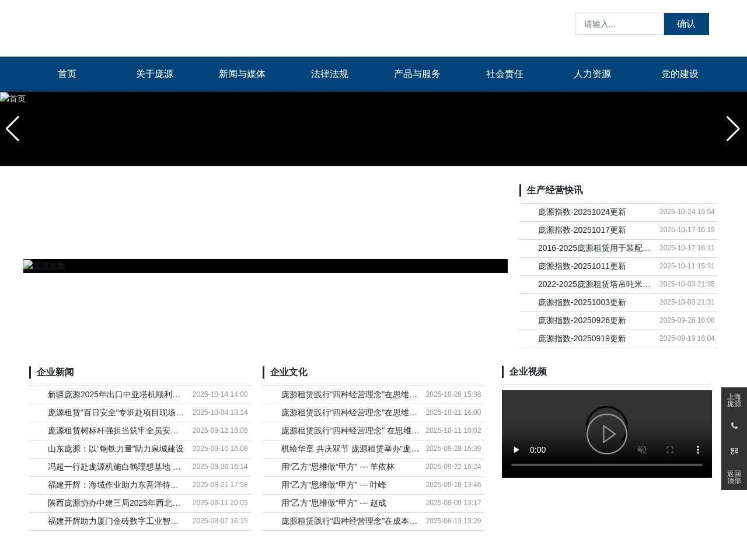This screenshot has width=747, height=560.
Task: Advance the carousel with the right arrow
Action: pyautogui.click(x=733, y=129)
